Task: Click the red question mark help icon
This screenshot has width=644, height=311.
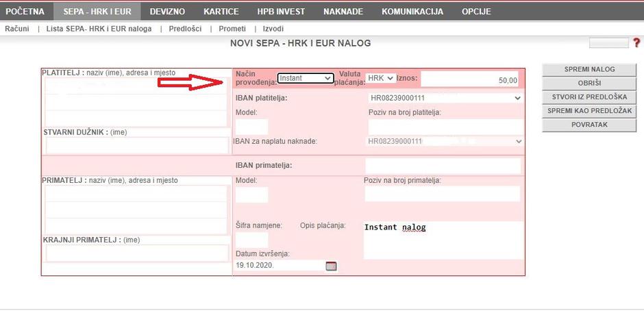Action: tap(638, 43)
